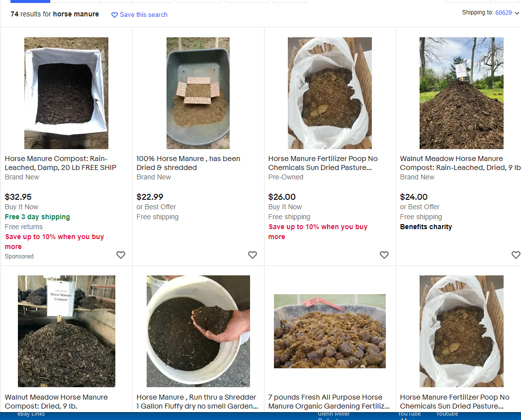Open the 60629 zip code link
The image size is (521, 420).
pos(503,13)
